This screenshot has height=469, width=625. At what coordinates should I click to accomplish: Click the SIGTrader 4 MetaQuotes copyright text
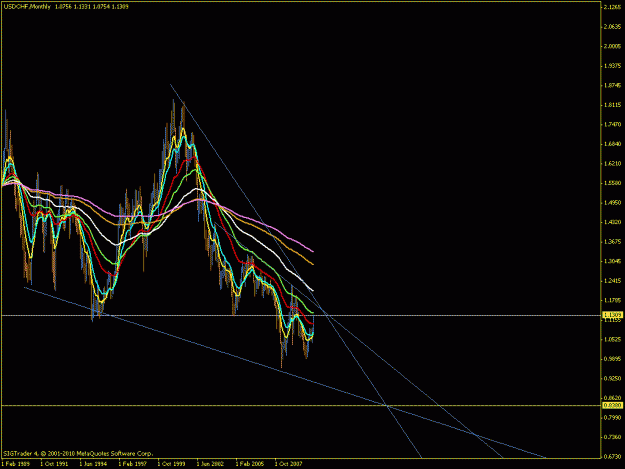[78, 453]
